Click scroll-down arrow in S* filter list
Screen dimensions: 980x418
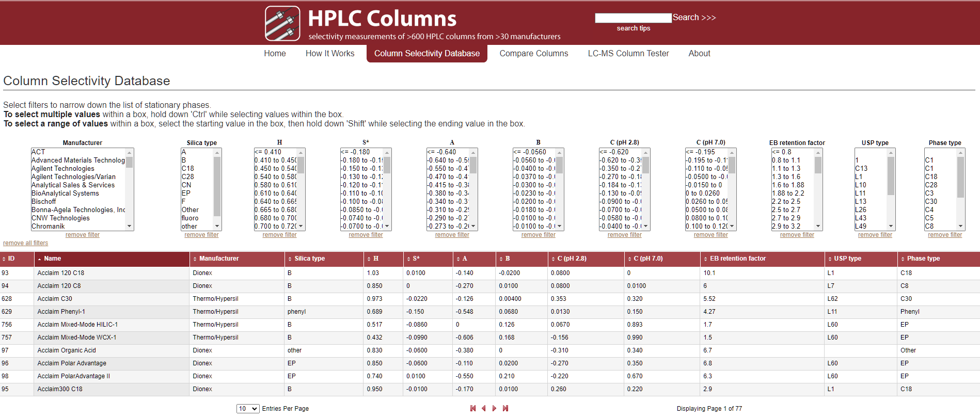click(387, 226)
